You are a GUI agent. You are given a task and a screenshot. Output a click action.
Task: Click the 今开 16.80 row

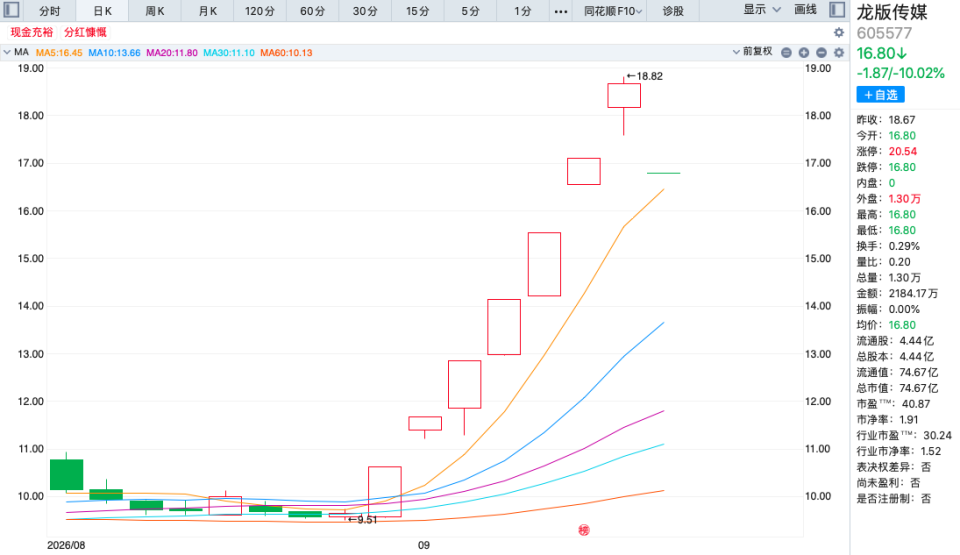(886, 135)
